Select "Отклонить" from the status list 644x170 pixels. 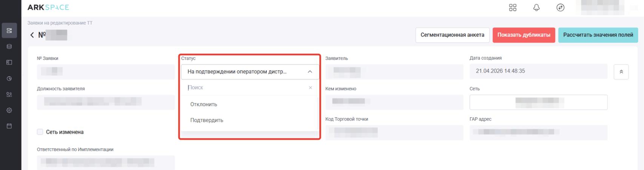(204, 104)
